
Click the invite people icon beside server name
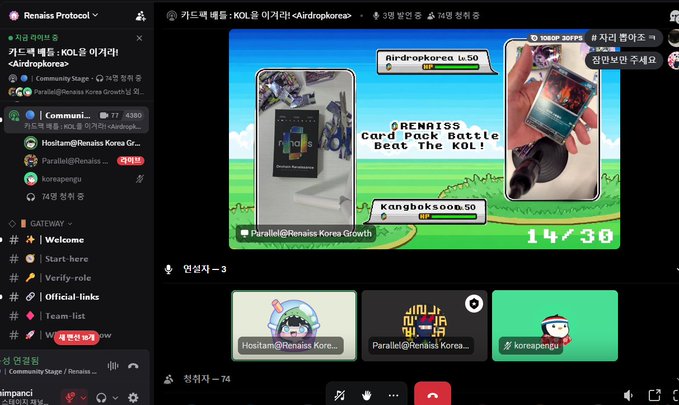pos(140,16)
